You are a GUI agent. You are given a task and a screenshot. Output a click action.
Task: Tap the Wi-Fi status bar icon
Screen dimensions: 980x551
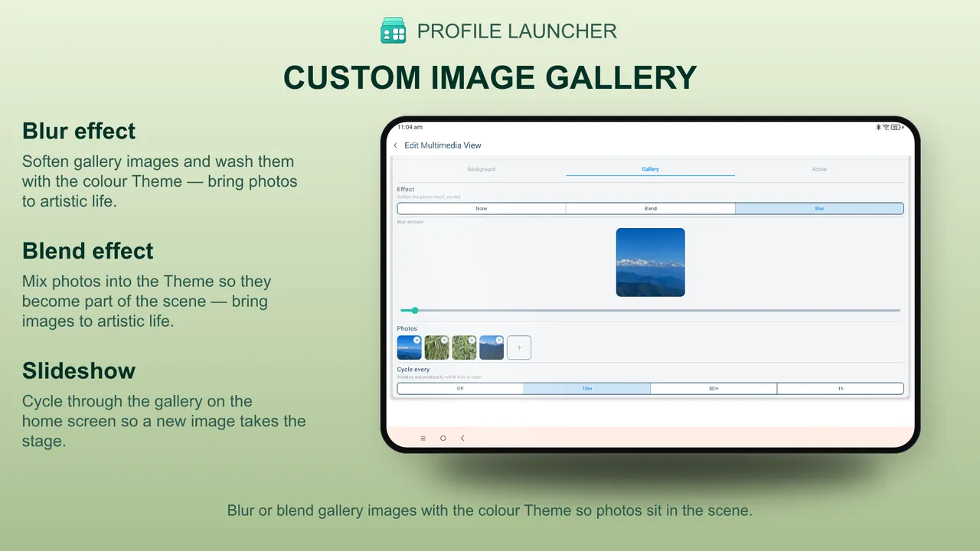[x=886, y=127]
